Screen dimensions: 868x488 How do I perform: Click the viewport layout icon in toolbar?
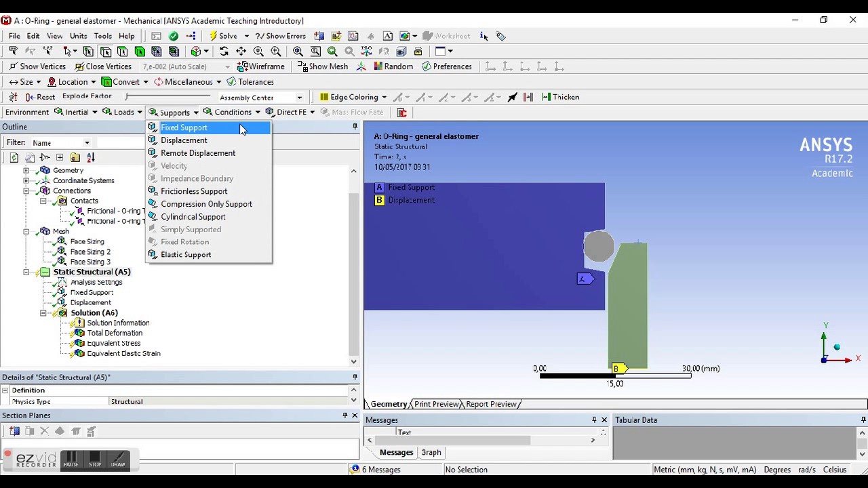coord(439,52)
